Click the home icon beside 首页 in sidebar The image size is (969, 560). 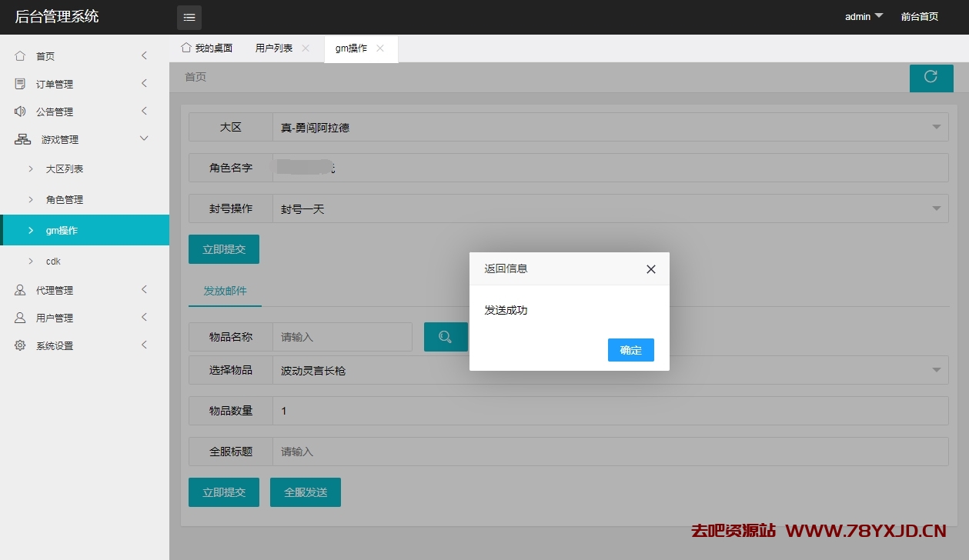pyautogui.click(x=20, y=56)
